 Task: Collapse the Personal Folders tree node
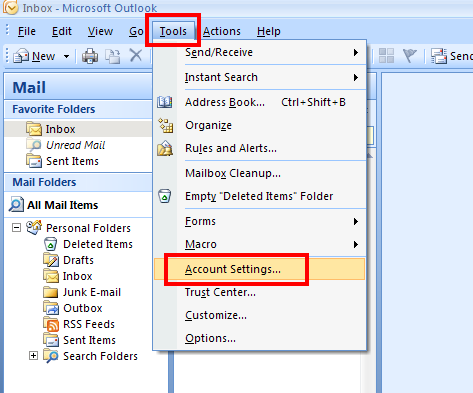[x=16, y=228]
